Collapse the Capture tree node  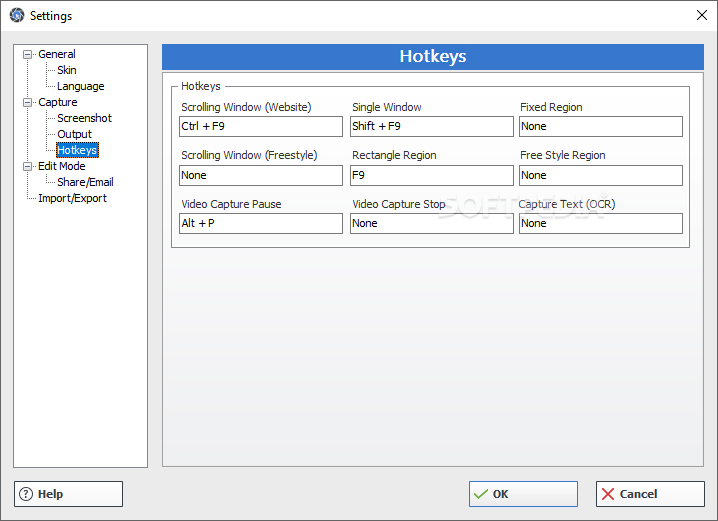coord(27,103)
